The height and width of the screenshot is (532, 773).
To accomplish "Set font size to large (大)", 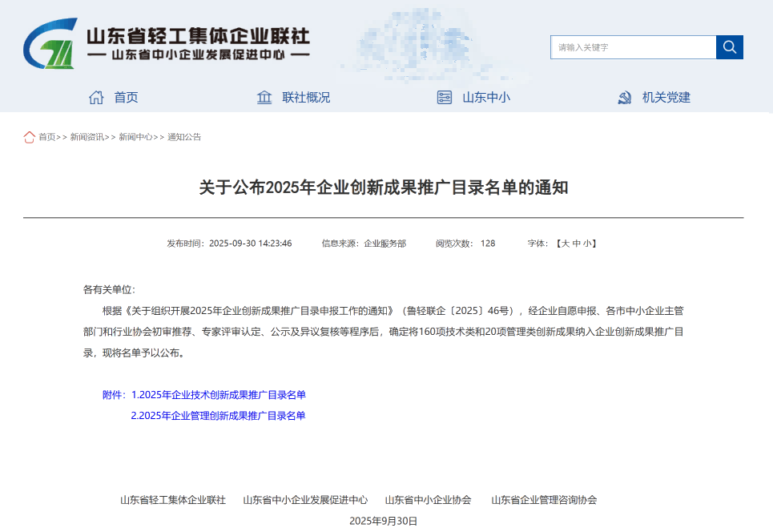I will [x=565, y=244].
